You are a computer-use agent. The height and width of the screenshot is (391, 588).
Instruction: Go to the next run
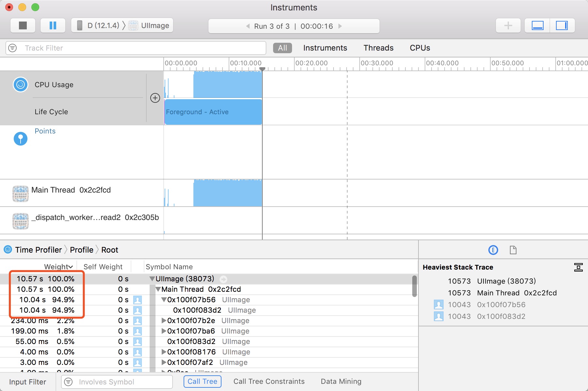(340, 26)
